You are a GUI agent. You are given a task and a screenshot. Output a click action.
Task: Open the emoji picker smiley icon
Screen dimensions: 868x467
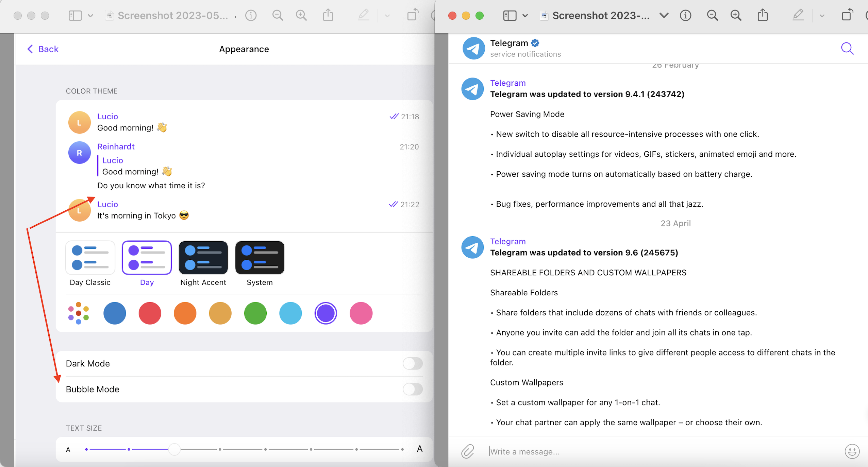(x=852, y=451)
